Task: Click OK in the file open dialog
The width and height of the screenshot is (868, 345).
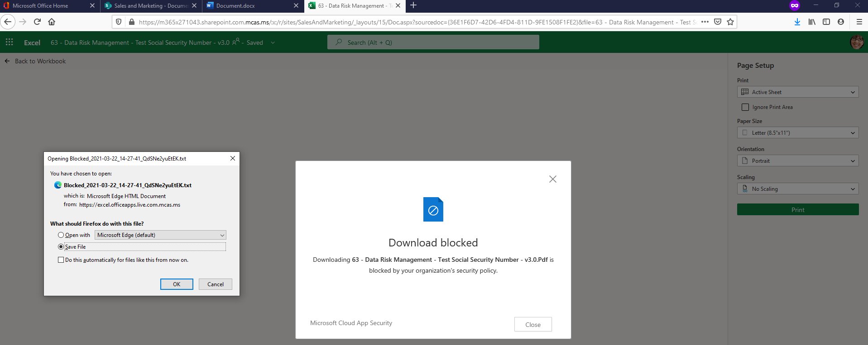Action: coord(177,284)
